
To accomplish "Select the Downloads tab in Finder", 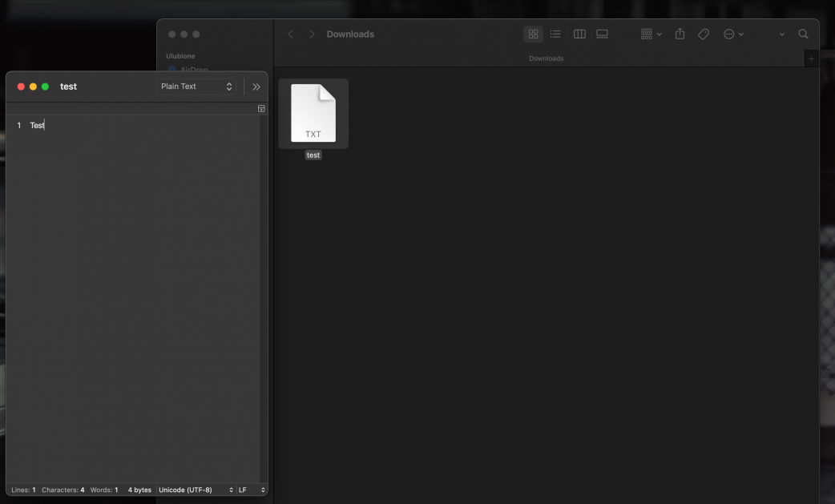I will coord(546,58).
